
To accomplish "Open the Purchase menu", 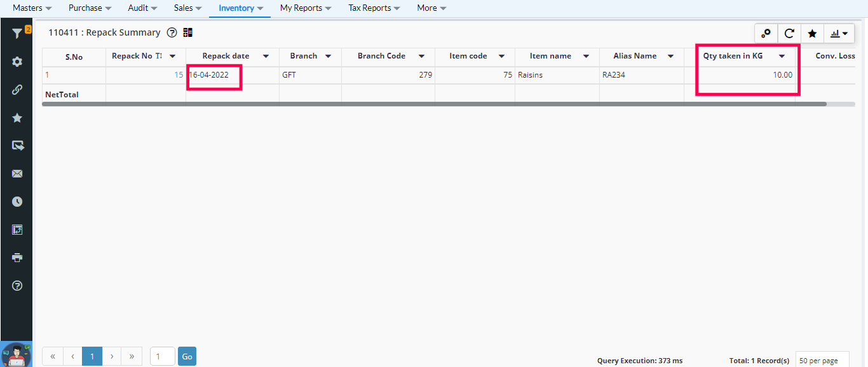I will point(90,8).
